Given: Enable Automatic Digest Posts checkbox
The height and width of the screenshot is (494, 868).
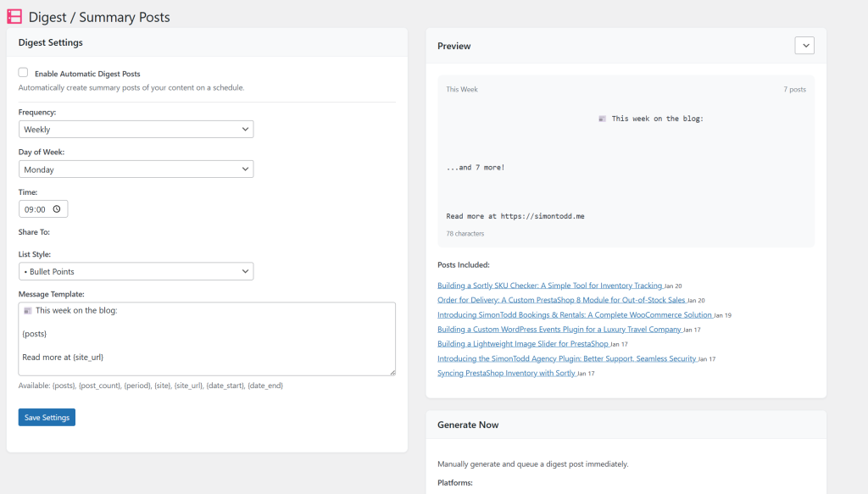Looking at the screenshot, I should pos(24,74).
